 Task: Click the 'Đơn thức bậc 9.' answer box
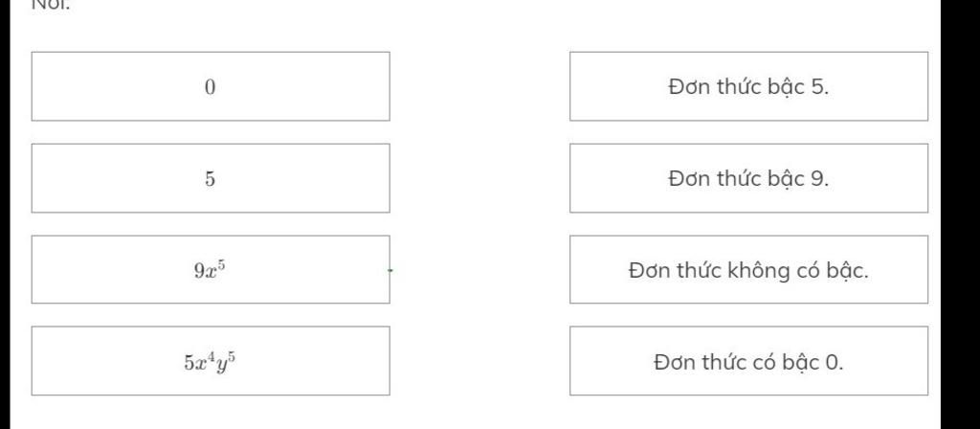pos(748,178)
